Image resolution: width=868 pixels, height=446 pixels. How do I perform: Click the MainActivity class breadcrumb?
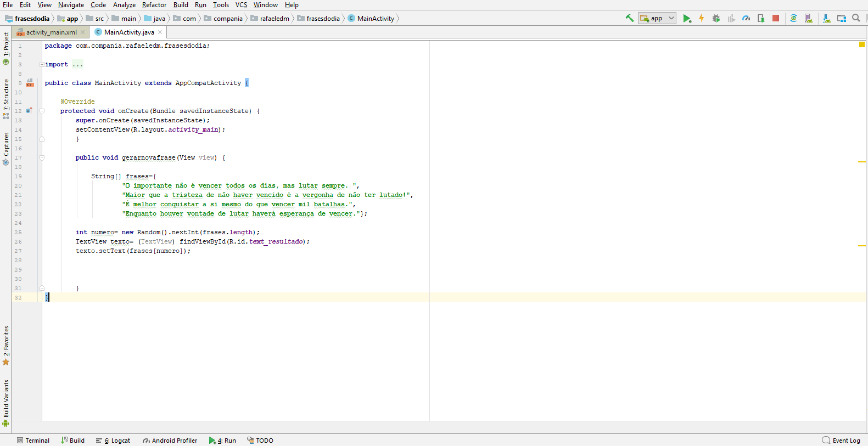tap(371, 19)
